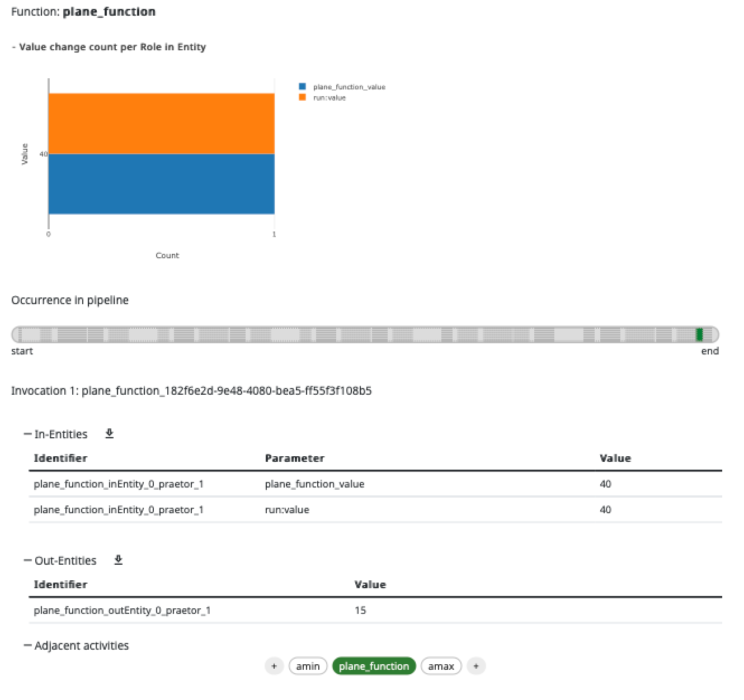Select the plane_function_outEntity_0_praetor_1 row
This screenshot has width=744, height=700.
(122, 611)
